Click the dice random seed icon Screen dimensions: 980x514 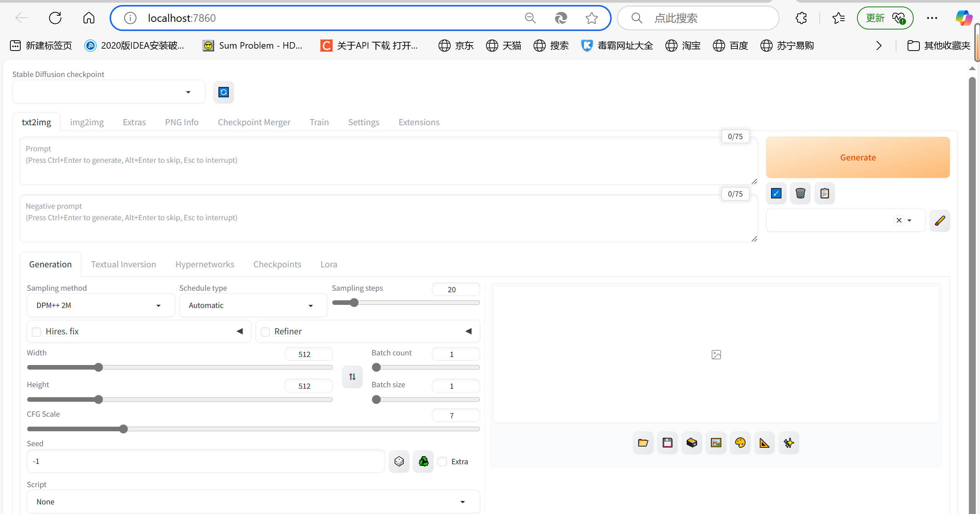pyautogui.click(x=399, y=462)
